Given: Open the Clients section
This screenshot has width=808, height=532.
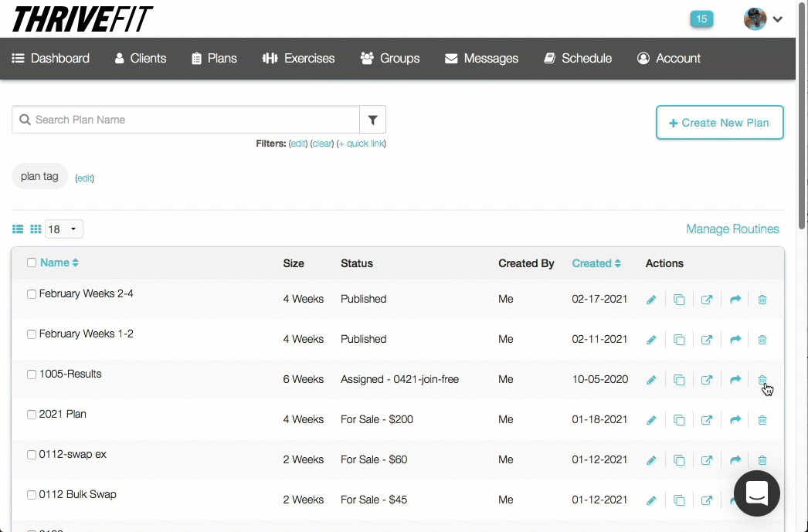Looking at the screenshot, I should click(x=140, y=58).
